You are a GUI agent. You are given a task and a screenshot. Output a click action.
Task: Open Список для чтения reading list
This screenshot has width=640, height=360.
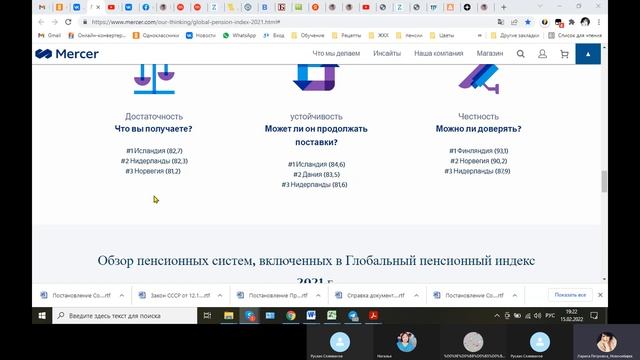575,36
